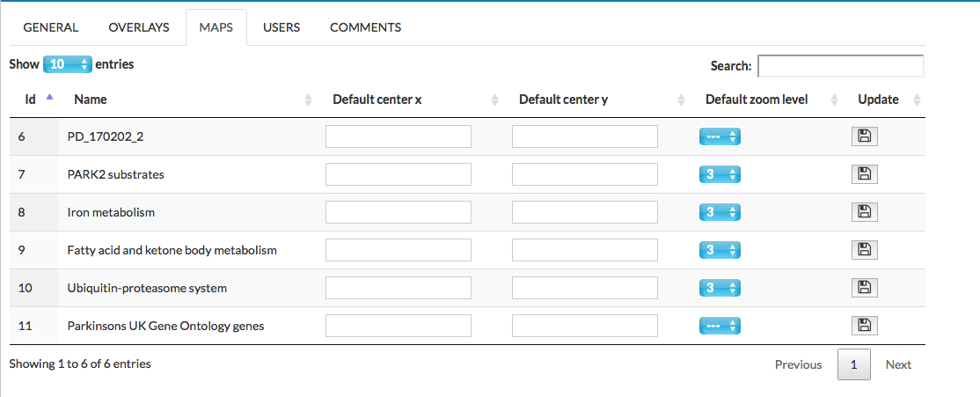Click Default center x field for PARK2 substrates
Viewport: 980px width, 397px height.
click(399, 174)
